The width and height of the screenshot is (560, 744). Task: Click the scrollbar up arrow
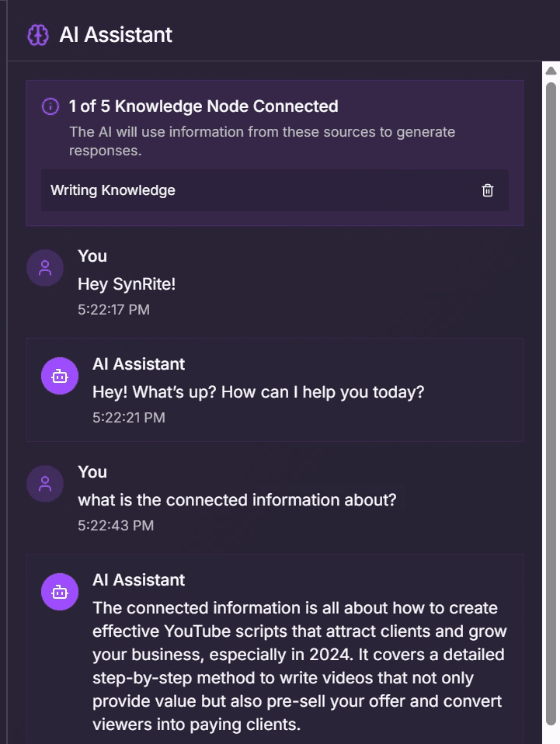tap(551, 71)
